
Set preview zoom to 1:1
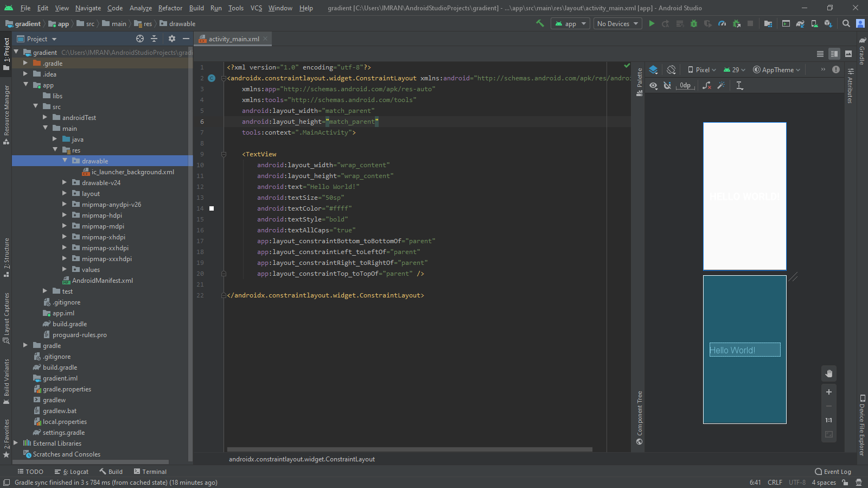point(829,420)
